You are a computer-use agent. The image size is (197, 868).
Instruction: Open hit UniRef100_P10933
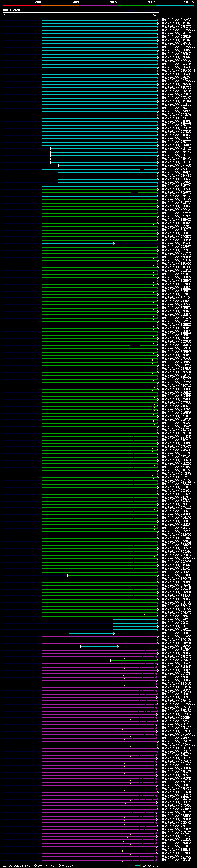coord(177,20)
